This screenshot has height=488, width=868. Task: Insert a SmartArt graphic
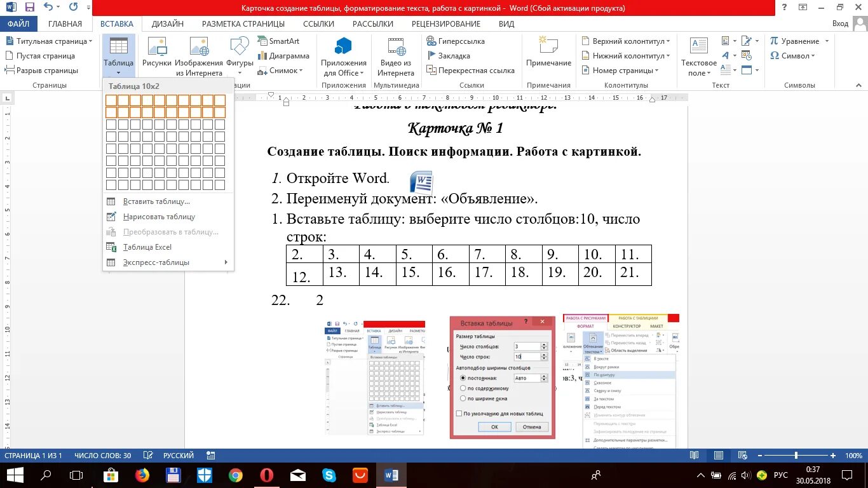point(278,41)
